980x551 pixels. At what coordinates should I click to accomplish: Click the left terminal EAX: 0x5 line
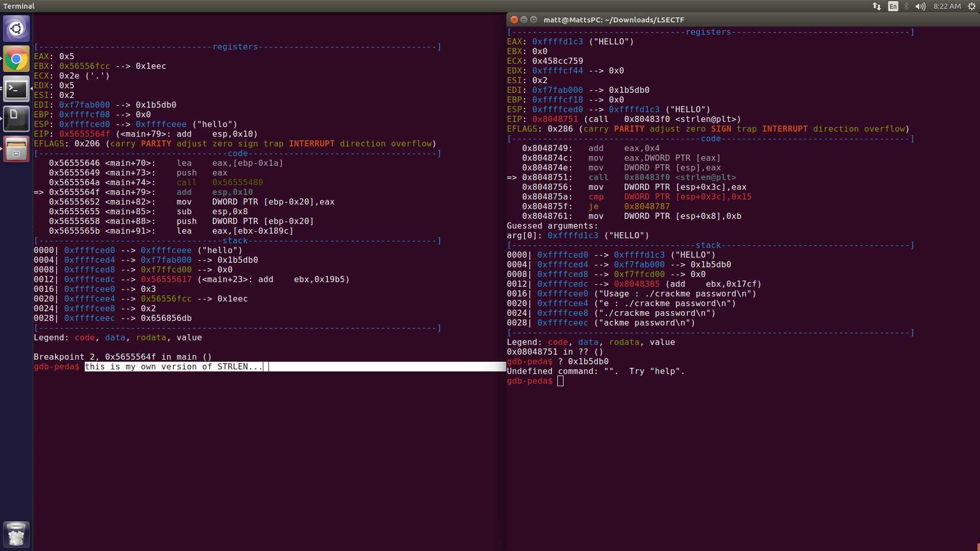tap(54, 57)
